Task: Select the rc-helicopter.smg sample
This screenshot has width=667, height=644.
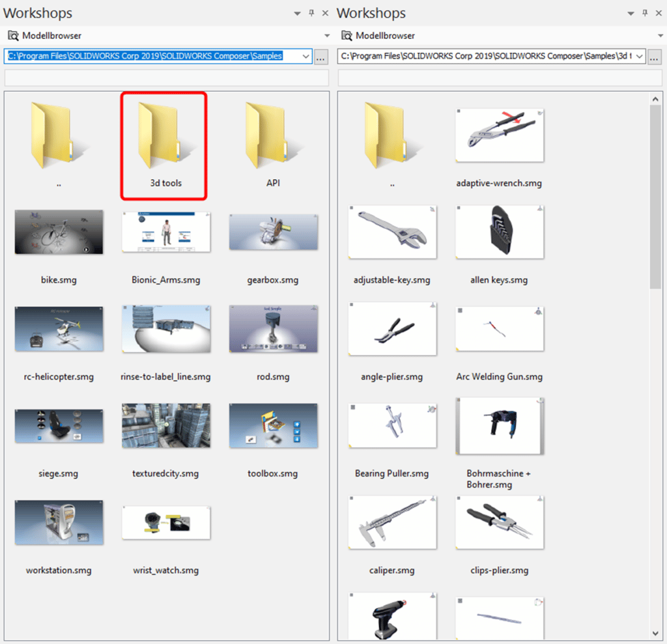Action: (59, 329)
